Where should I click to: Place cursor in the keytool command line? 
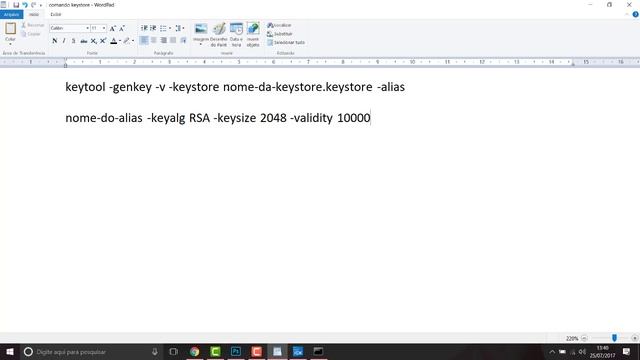click(x=235, y=87)
